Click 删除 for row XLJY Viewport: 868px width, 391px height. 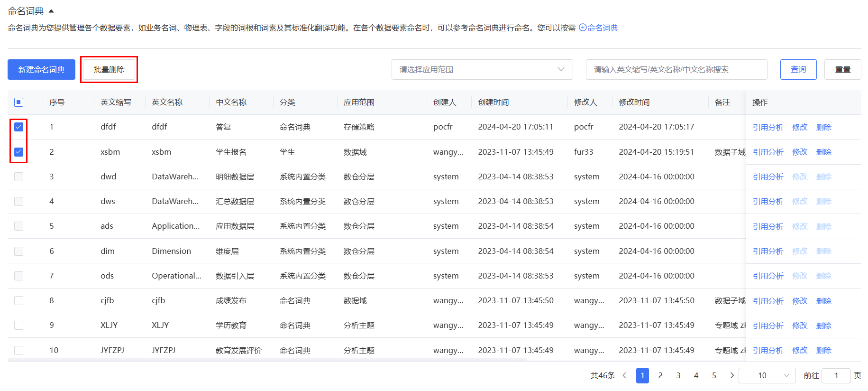tap(824, 326)
